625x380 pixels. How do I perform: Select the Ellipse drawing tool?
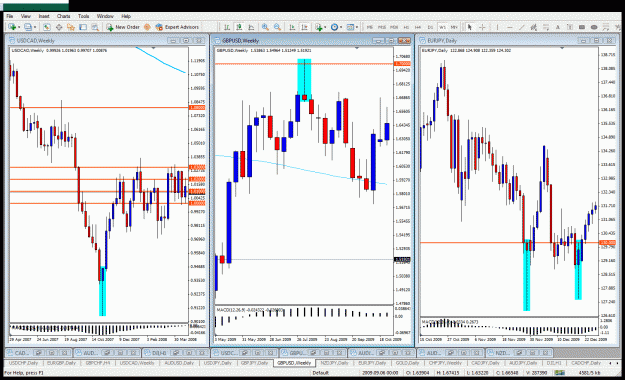pos(594,27)
